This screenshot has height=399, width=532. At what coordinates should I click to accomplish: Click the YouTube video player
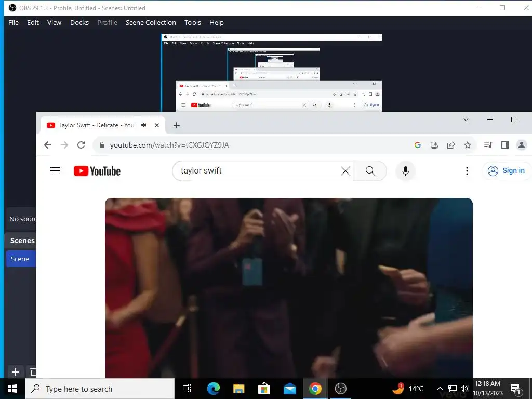[x=289, y=288]
